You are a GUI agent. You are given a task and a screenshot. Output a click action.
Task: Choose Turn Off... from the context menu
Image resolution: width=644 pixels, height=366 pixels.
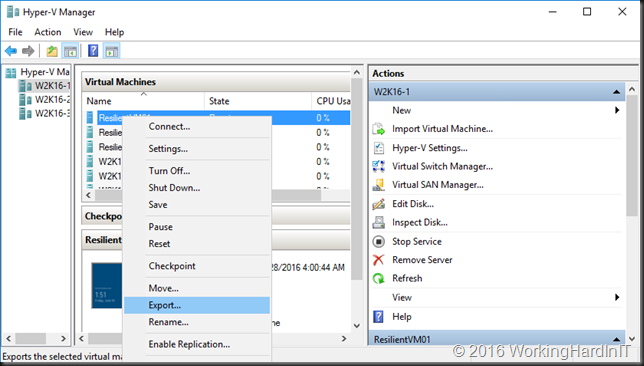[x=197, y=171]
